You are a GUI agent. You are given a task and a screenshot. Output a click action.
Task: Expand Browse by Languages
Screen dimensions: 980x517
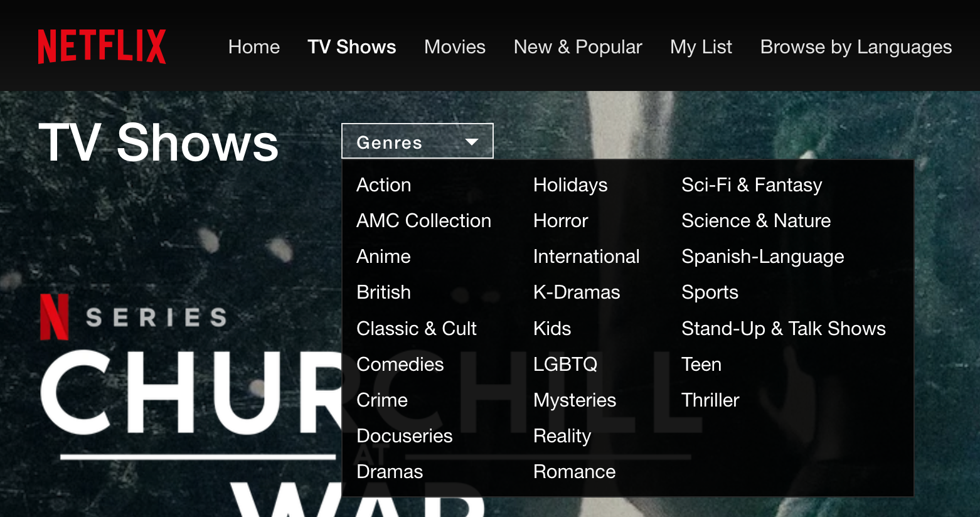pyautogui.click(x=855, y=46)
